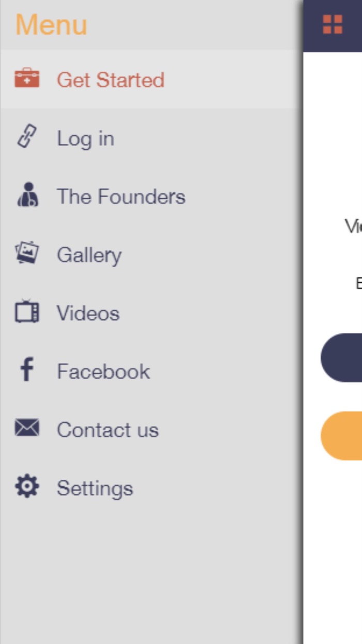Click the envelope icon beside Contact us
Viewport: 362px width, 644px height.
[x=27, y=429]
